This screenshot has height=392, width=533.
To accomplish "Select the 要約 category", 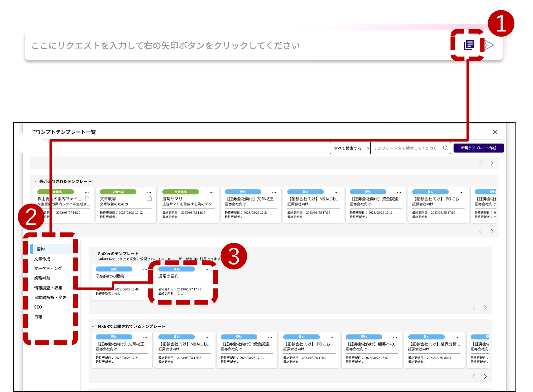I will point(41,249).
